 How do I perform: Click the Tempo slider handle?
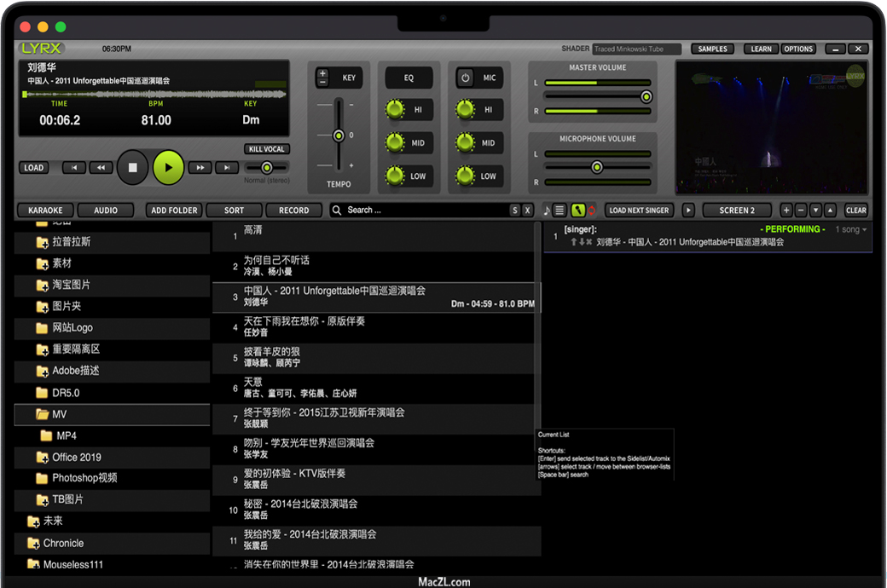tap(339, 136)
